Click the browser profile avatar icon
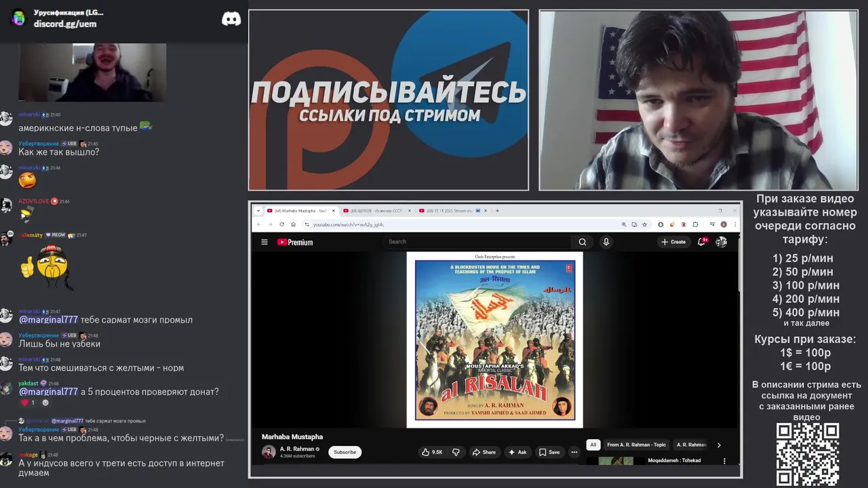This screenshot has height=488, width=868. [x=724, y=224]
